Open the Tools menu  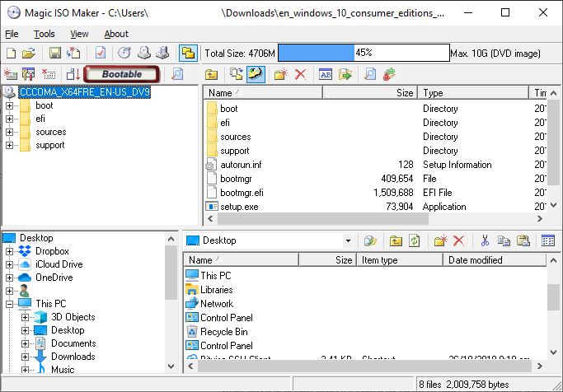[x=45, y=34]
